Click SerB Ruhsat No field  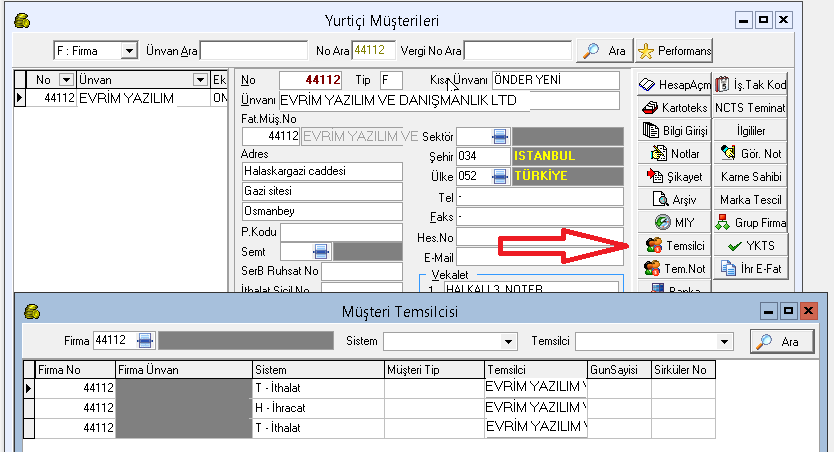coord(362,271)
